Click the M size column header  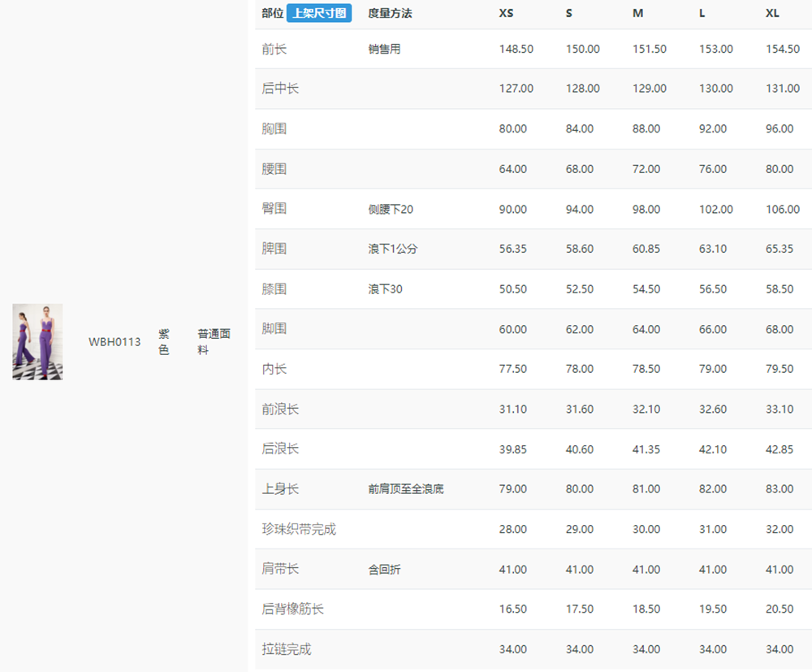638,13
